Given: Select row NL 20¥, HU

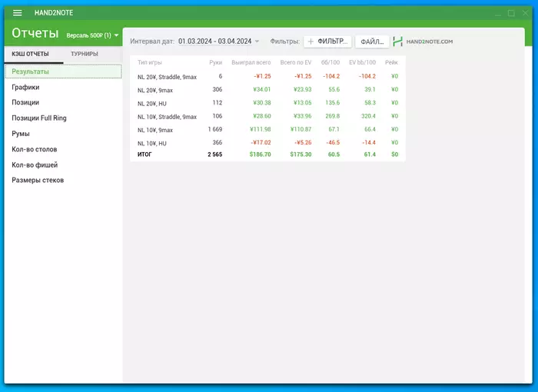Looking at the screenshot, I should [x=267, y=103].
